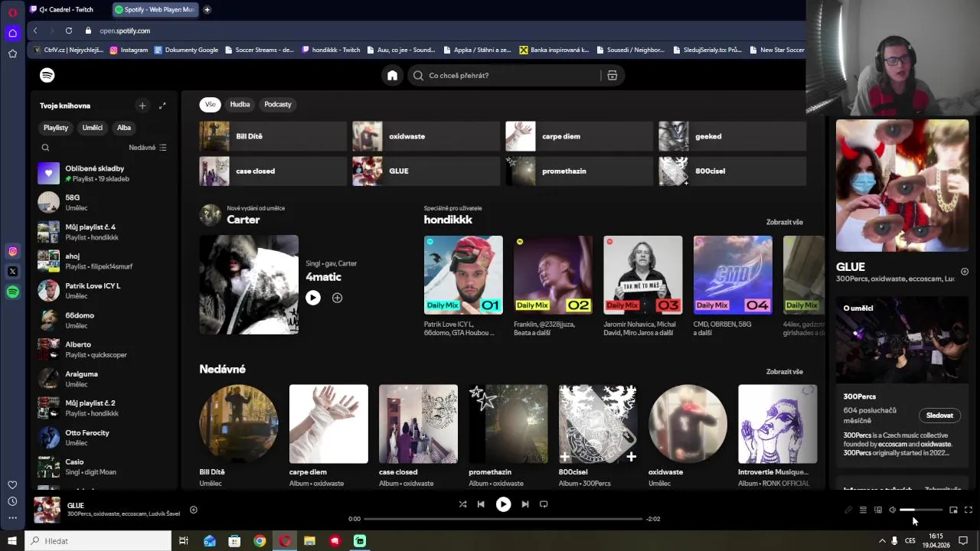Skip to previous track

pos(481,504)
